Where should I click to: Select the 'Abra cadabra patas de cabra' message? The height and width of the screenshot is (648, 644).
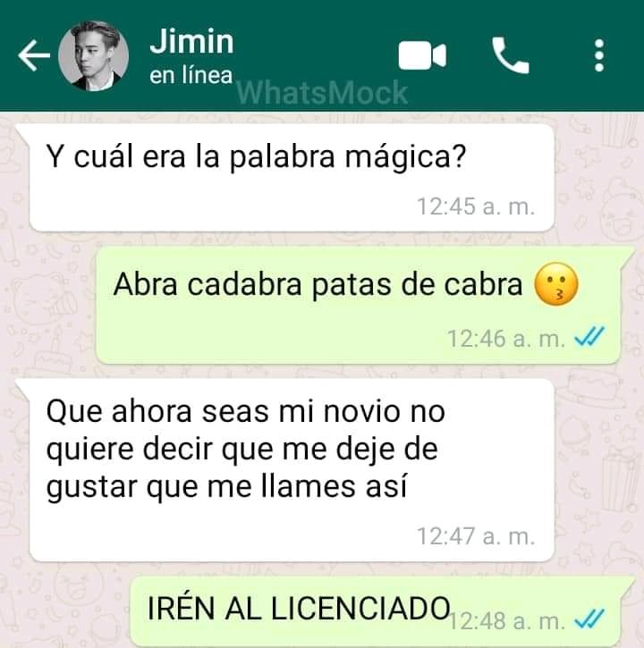pos(358,305)
